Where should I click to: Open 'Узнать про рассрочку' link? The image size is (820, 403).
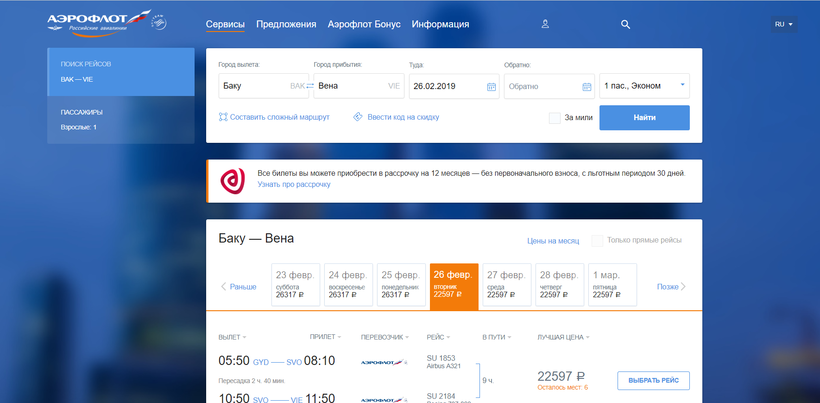294,185
